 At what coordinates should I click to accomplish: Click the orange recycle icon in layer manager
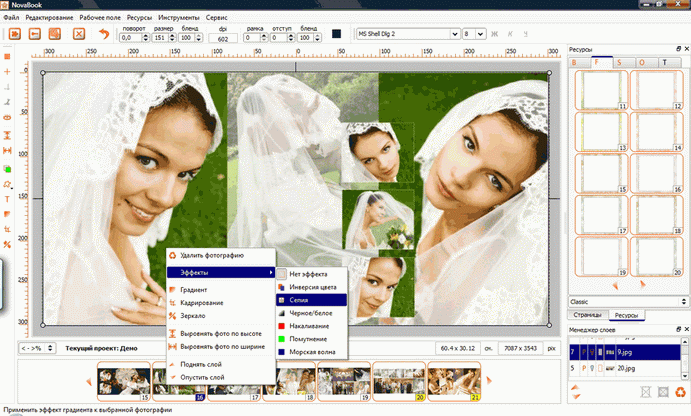pos(680,391)
